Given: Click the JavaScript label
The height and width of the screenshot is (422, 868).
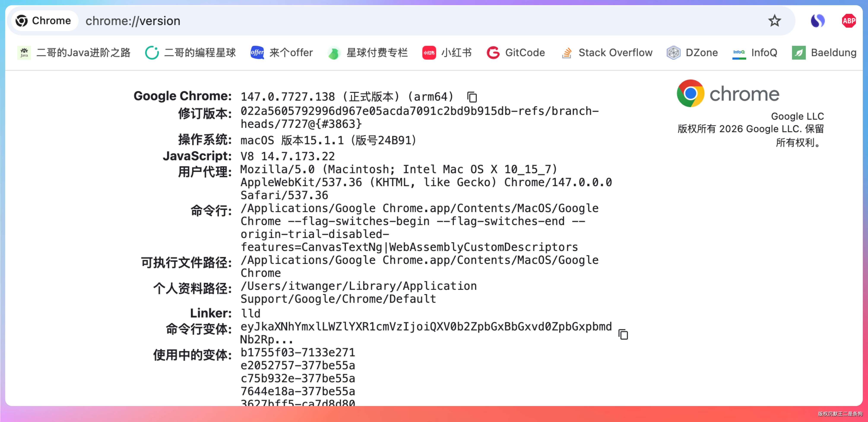Looking at the screenshot, I should coord(197,156).
